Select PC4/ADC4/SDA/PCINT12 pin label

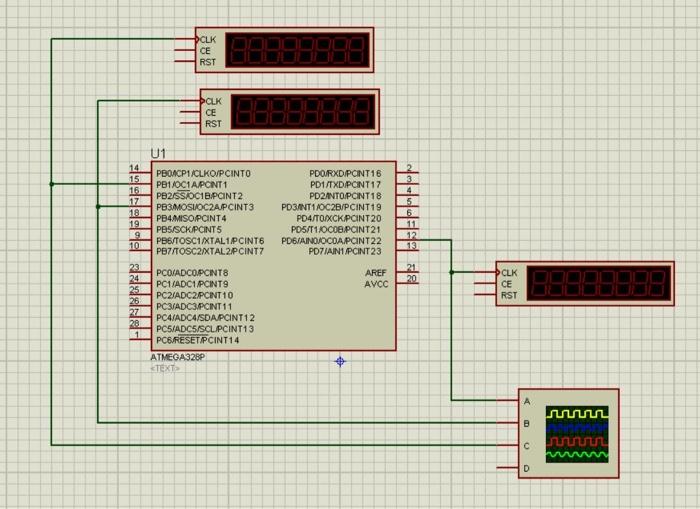coord(205,318)
